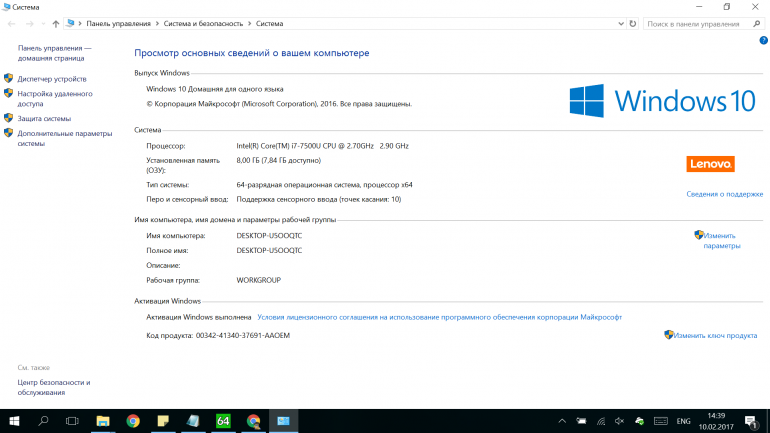770x433 pixels.
Task: Select the processor value Intel Core i7-7500U text
Action: click(x=322, y=146)
